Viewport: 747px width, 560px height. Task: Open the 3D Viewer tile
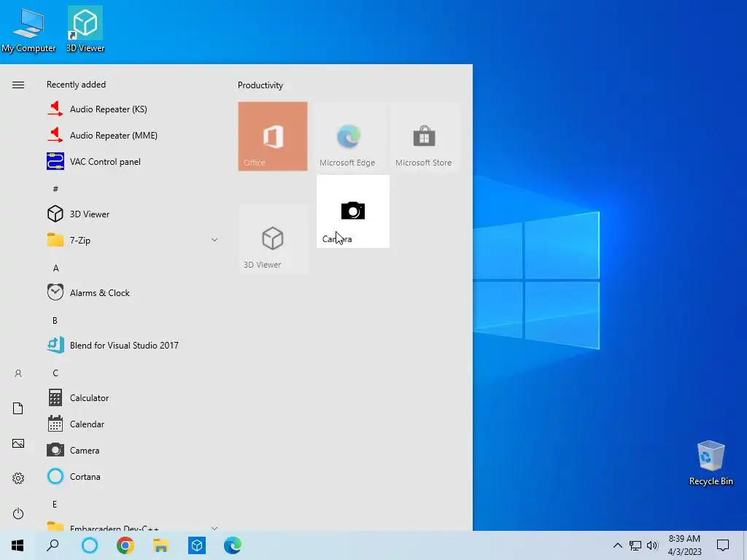273,238
